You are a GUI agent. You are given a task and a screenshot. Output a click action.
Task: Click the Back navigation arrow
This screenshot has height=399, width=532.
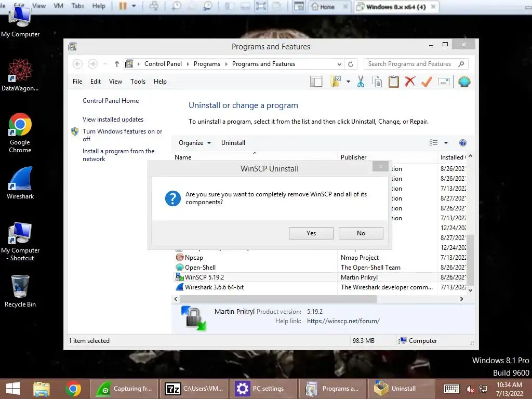78,64
